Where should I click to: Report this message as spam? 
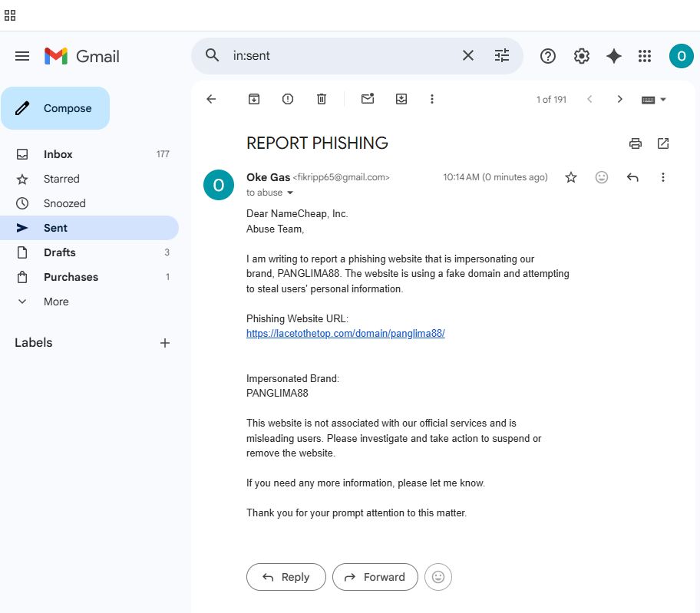click(288, 99)
